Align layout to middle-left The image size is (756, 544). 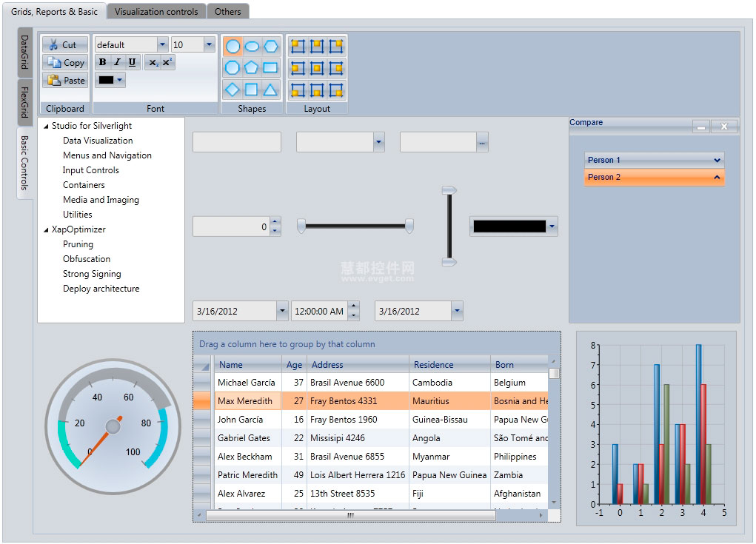tap(298, 68)
